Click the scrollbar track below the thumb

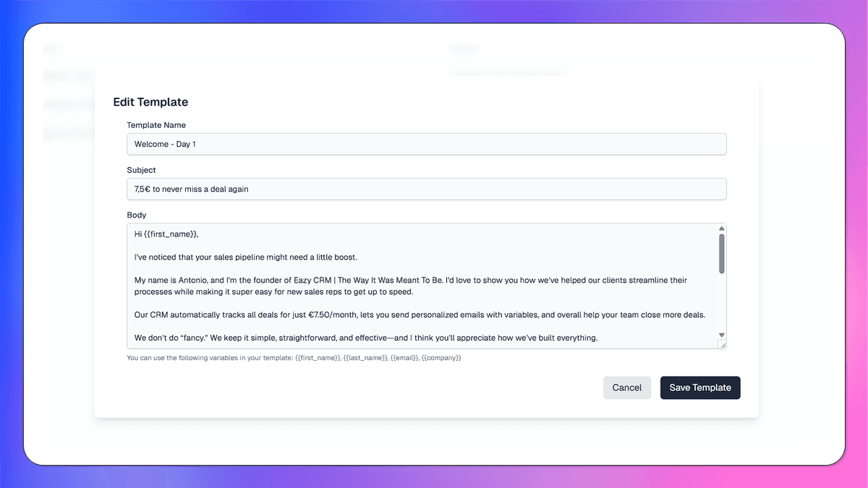pos(721,304)
